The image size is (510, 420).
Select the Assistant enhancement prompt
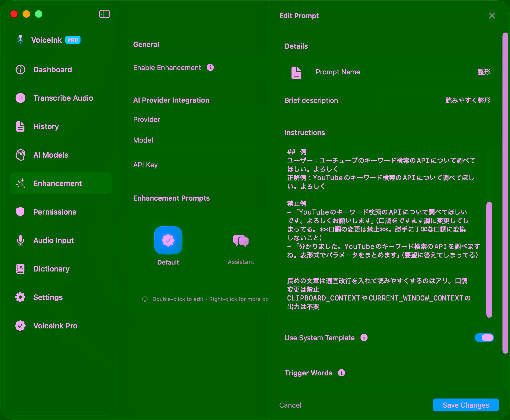click(241, 240)
